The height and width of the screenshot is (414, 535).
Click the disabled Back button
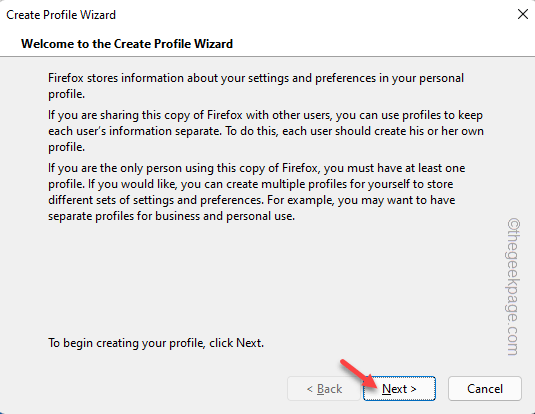[324, 388]
